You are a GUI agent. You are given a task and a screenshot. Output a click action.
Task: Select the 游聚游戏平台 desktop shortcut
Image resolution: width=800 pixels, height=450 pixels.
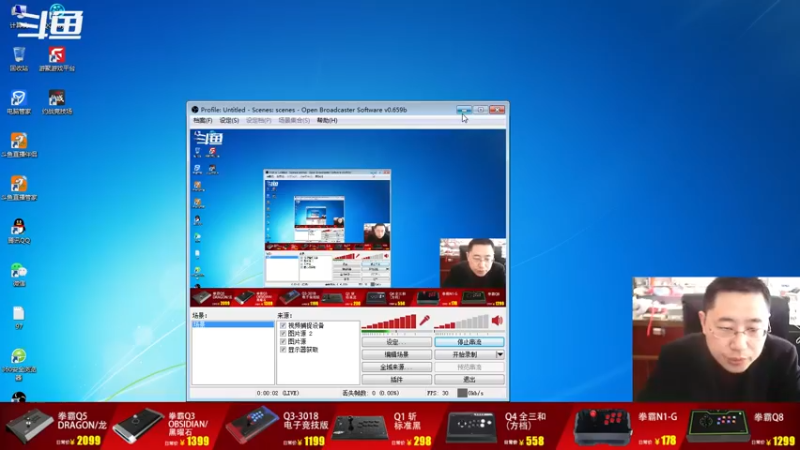57,59
